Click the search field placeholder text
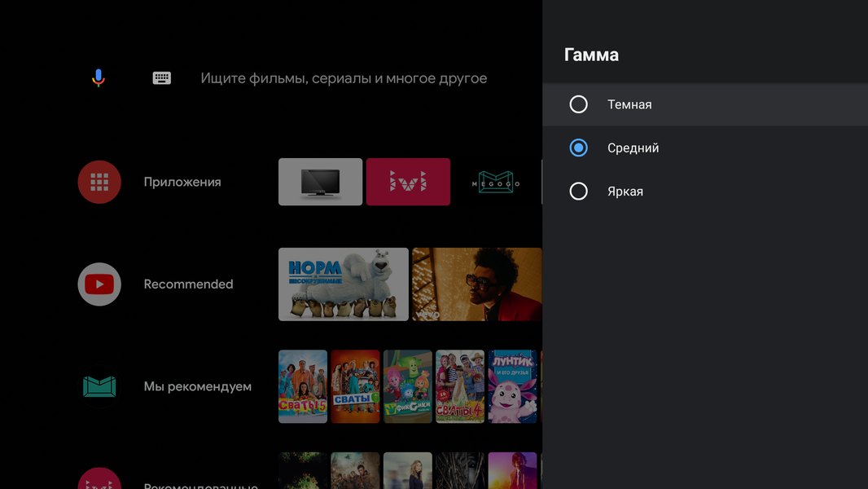This screenshot has width=868, height=489. (x=344, y=78)
